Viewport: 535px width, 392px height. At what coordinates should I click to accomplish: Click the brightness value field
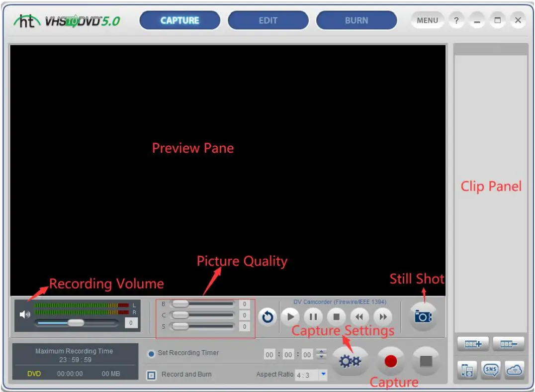coord(244,304)
